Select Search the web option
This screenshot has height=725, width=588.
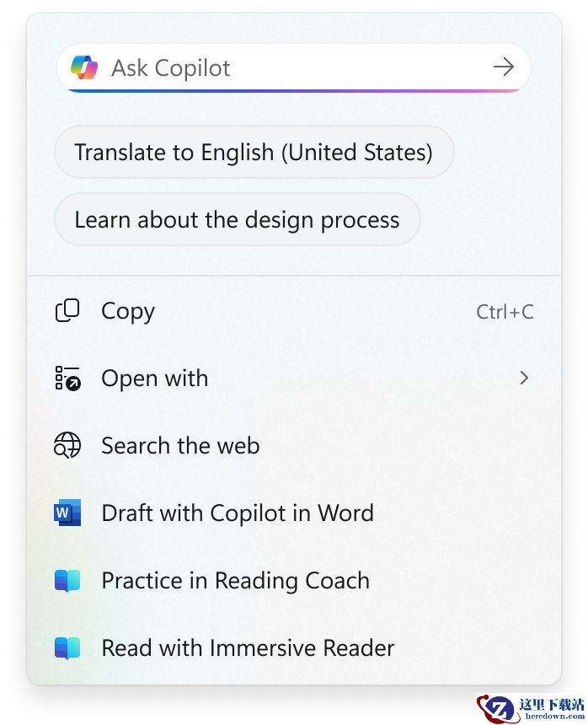tap(180, 445)
